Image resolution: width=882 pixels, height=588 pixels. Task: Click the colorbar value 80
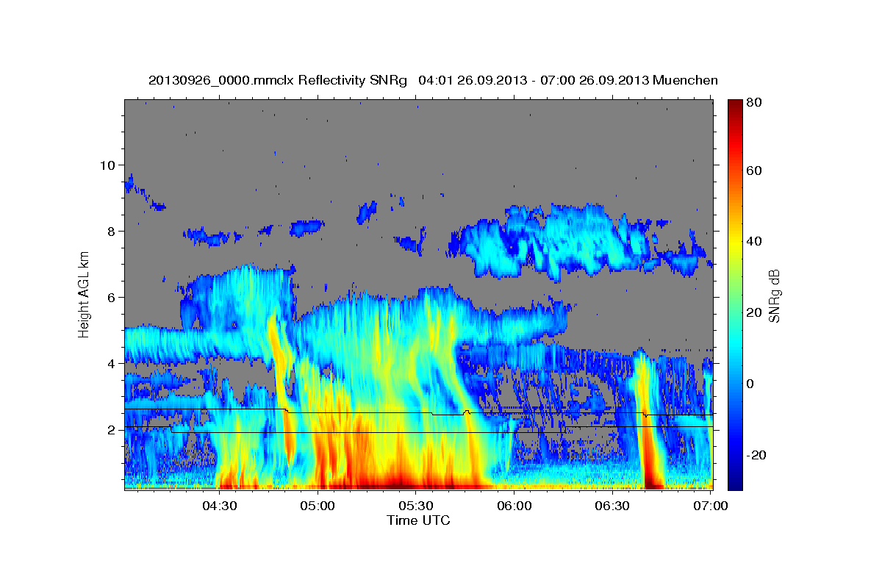754,103
